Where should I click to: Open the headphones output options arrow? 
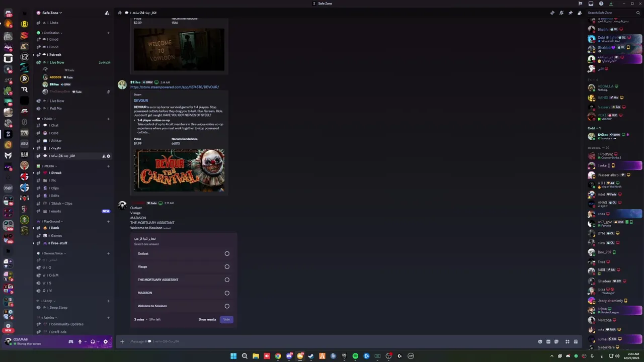[98, 342]
